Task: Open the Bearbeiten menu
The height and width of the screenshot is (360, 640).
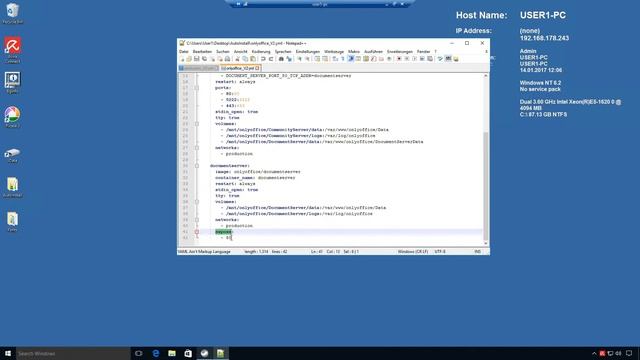Action: click(x=202, y=51)
